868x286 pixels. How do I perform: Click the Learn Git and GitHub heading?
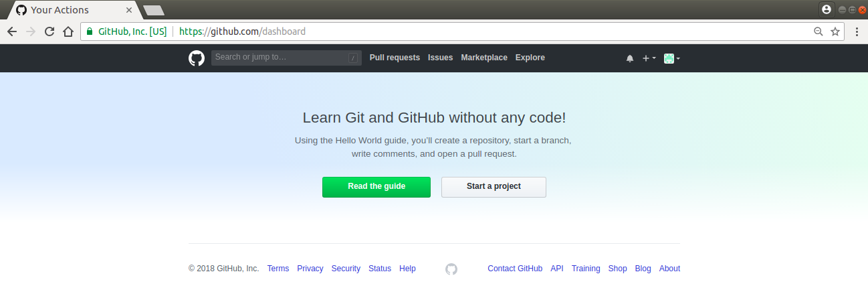434,118
